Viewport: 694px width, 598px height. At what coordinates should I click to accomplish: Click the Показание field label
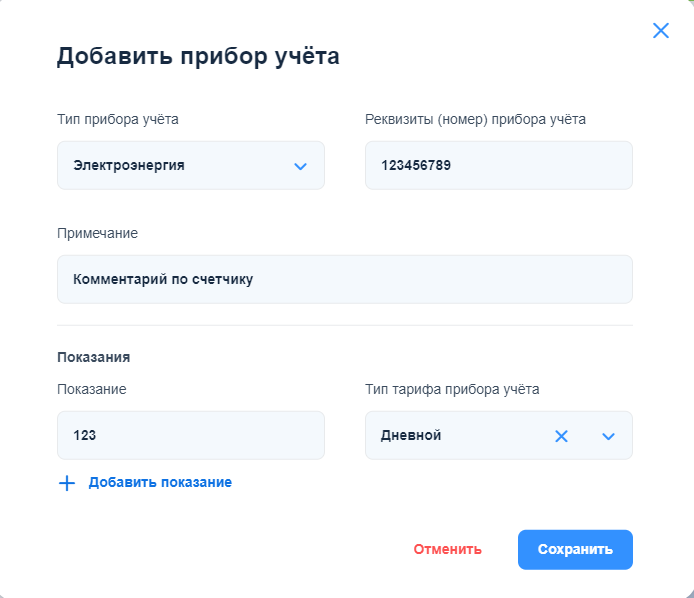tap(91, 389)
